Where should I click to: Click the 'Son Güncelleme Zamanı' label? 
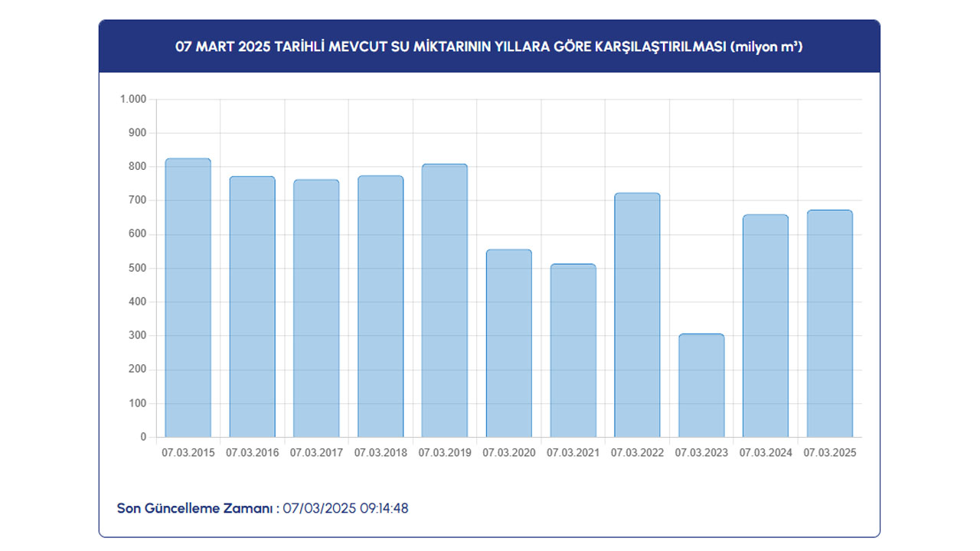pyautogui.click(x=198, y=508)
